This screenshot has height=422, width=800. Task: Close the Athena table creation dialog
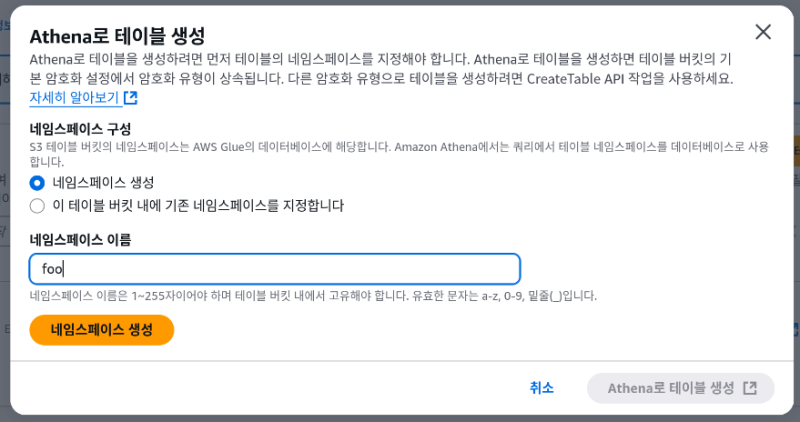[763, 32]
